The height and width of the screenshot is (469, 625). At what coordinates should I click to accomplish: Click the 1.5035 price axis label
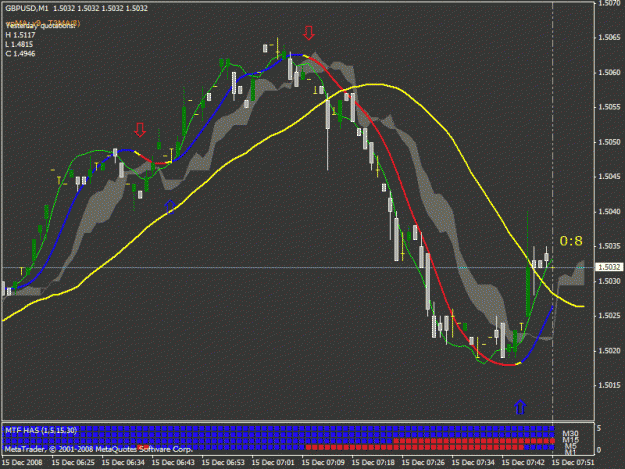pyautogui.click(x=609, y=246)
